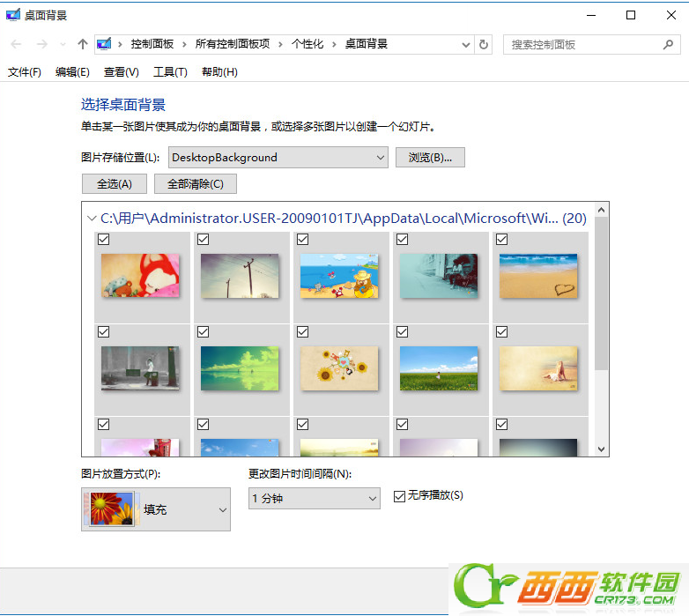Click the 全选(A) button
This screenshot has width=689, height=616.
pyautogui.click(x=115, y=183)
